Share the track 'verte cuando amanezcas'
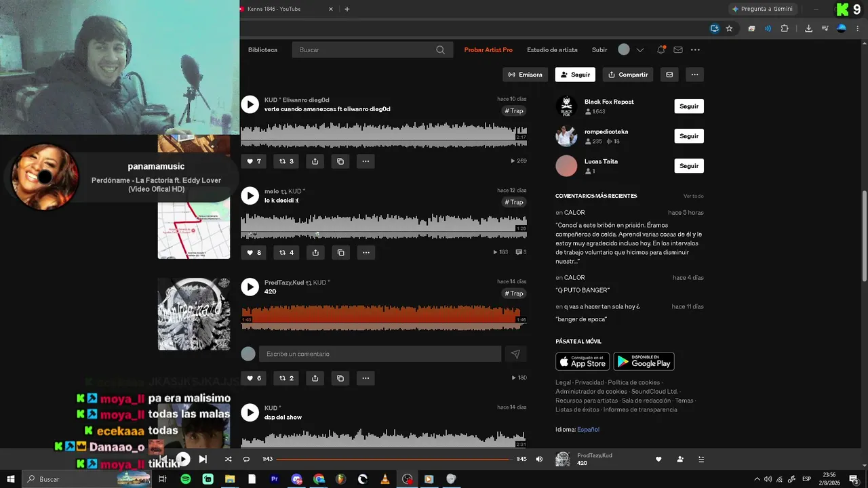The image size is (868, 488). coord(315,161)
